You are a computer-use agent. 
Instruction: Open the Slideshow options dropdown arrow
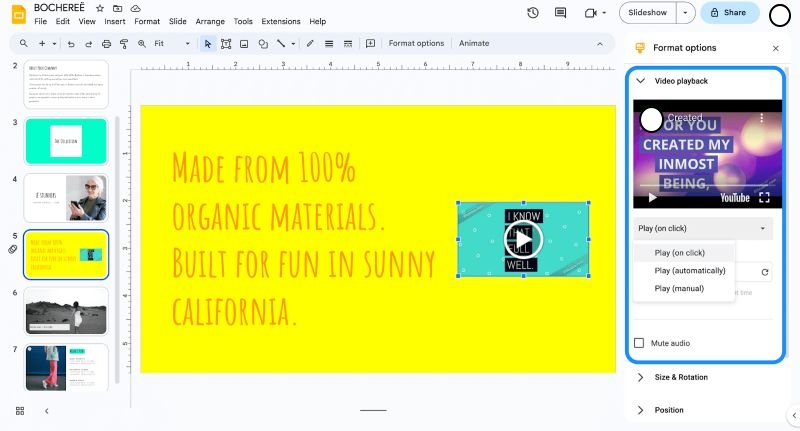coord(685,13)
